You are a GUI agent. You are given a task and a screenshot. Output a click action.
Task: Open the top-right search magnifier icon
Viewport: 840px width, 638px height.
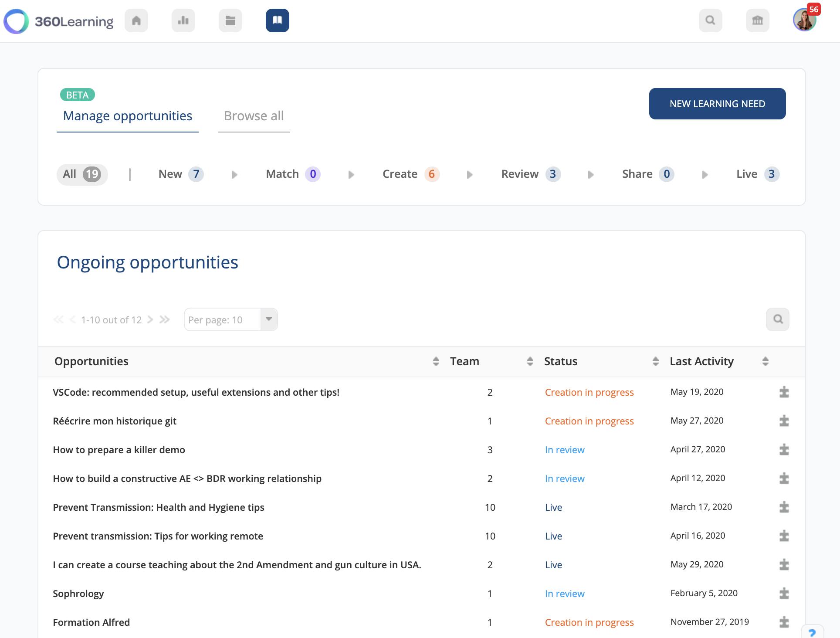click(x=711, y=20)
